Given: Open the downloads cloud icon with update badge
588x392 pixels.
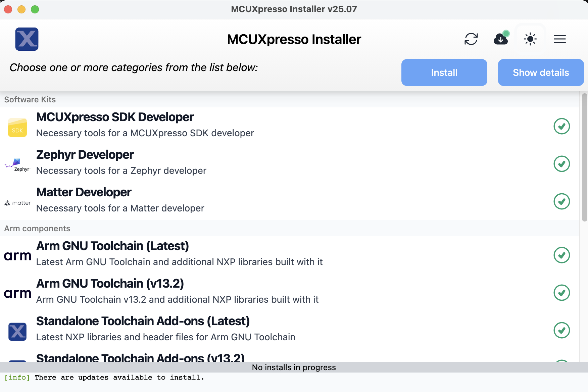Looking at the screenshot, I should pyautogui.click(x=501, y=39).
